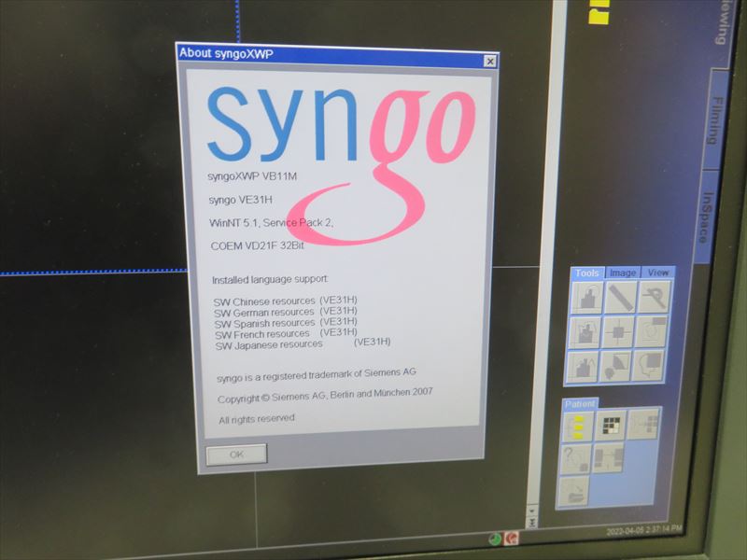Click the question mark icon in the Patient panel
Viewport: 747px width, 560px height.
coord(577,458)
